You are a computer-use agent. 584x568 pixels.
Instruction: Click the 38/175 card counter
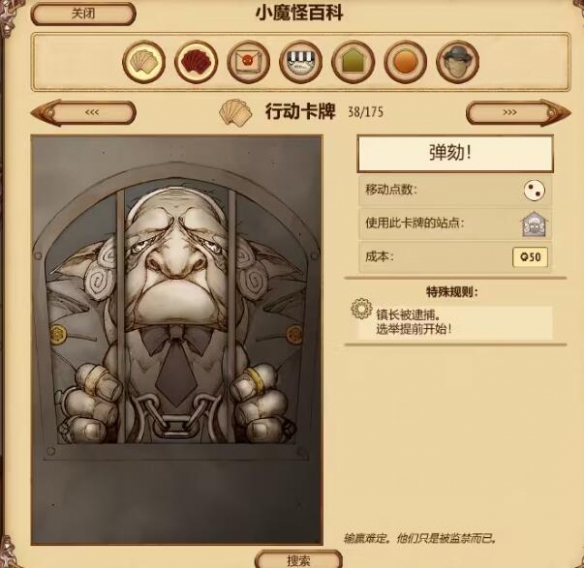[365, 112]
